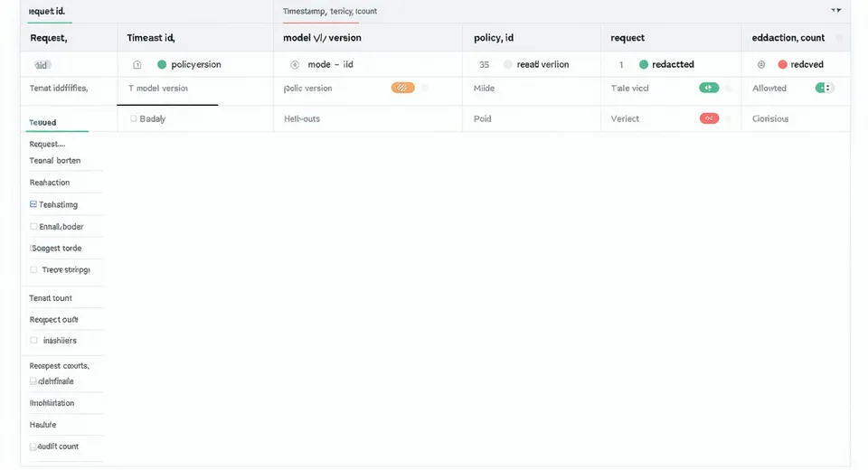Select 'Reahaction' sidebar entry
The height and width of the screenshot is (470, 868).
(49, 183)
